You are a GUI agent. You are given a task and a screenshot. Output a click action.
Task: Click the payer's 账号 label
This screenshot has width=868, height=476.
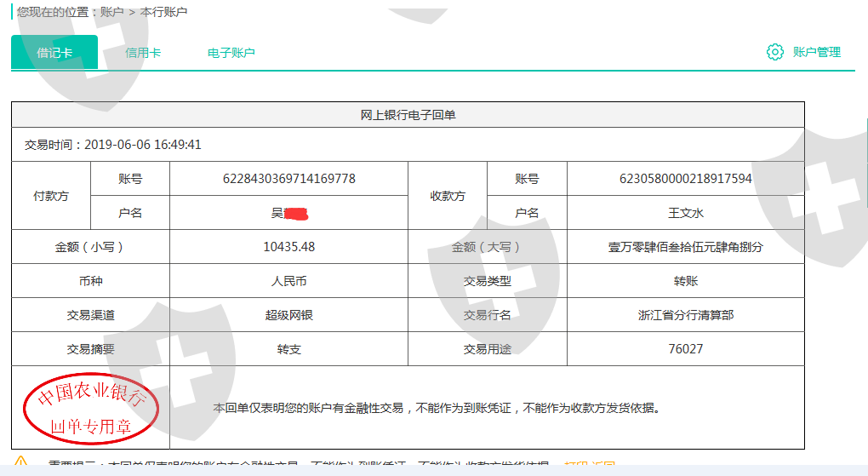(130, 179)
